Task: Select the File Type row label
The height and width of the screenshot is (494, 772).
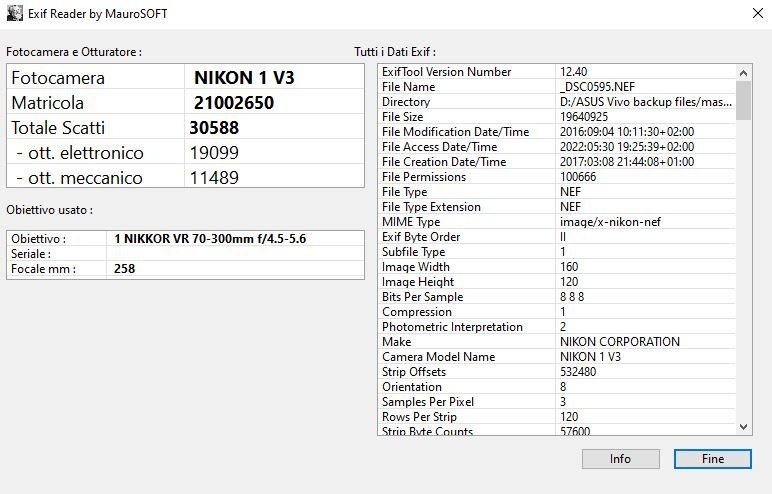Action: (405, 192)
